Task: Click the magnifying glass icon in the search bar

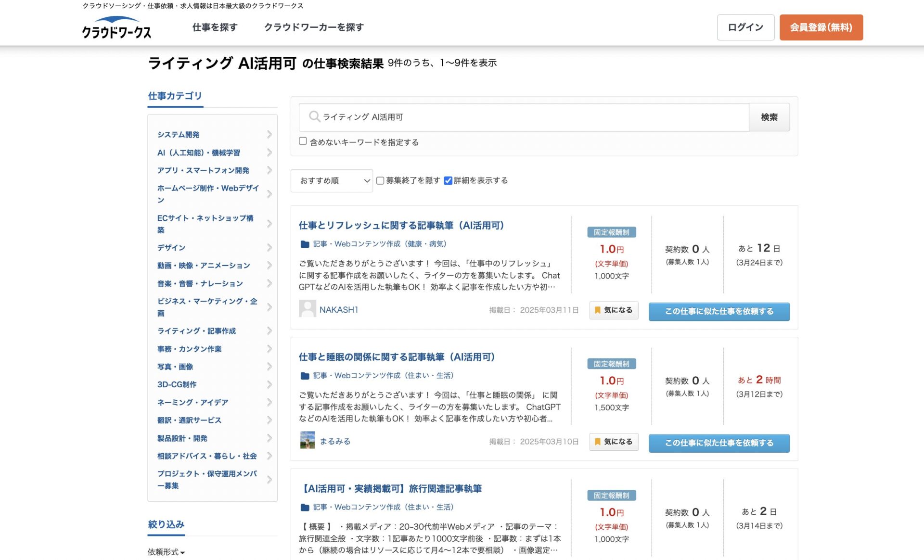Action: [315, 116]
